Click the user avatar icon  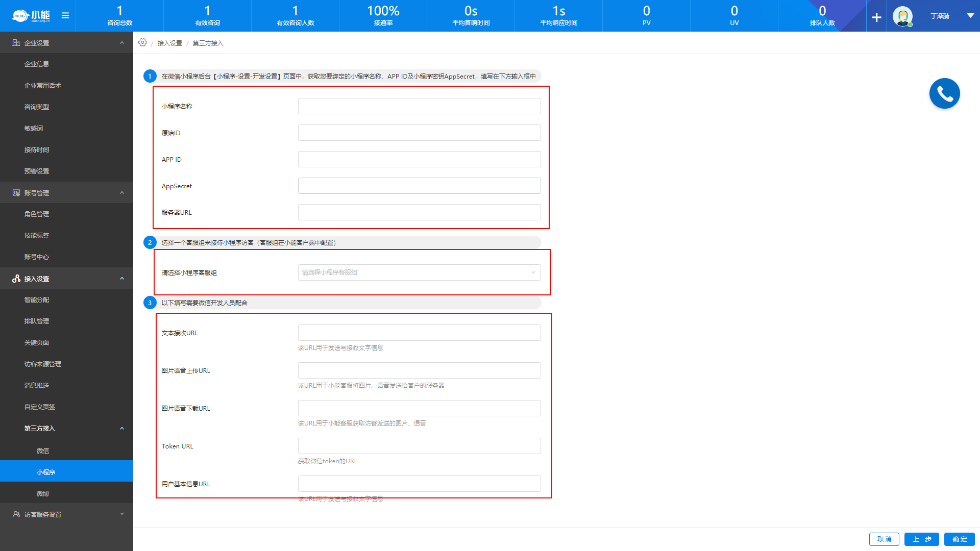(902, 16)
